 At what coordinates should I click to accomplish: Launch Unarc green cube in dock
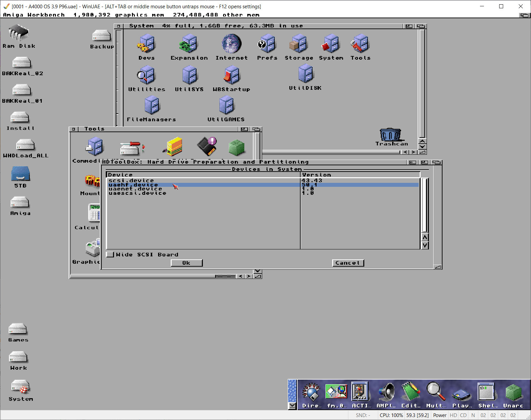(x=513, y=395)
